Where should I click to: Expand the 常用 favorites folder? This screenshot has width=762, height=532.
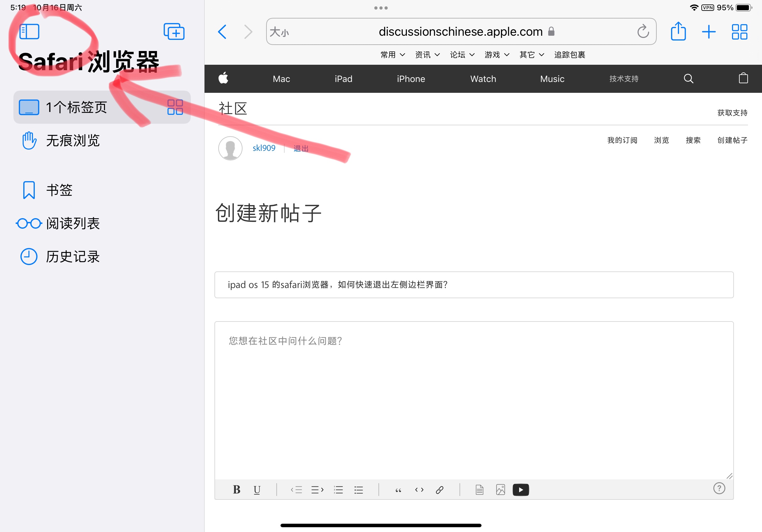[392, 55]
